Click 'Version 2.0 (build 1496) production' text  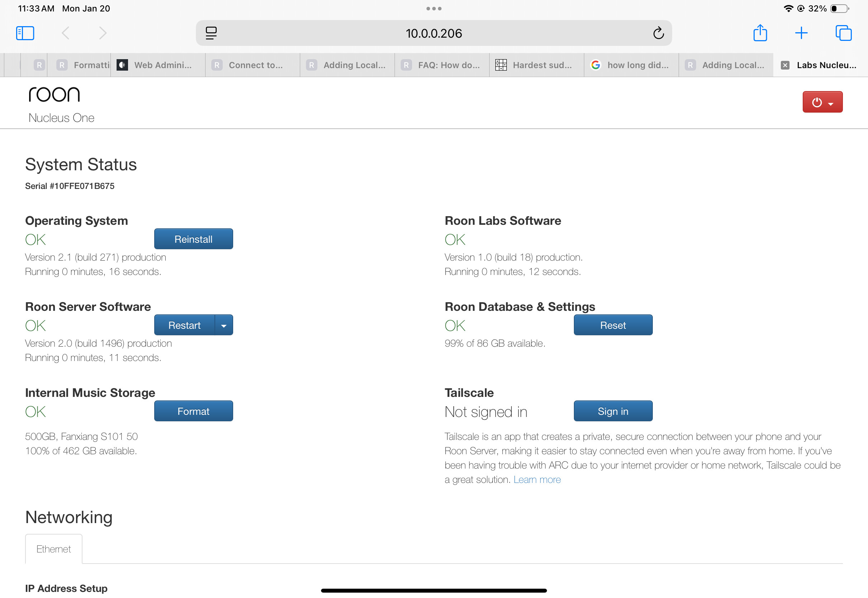point(99,343)
